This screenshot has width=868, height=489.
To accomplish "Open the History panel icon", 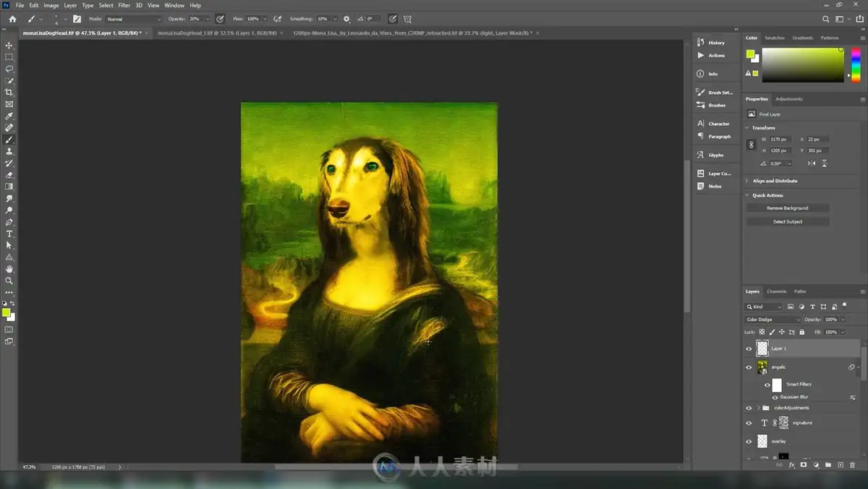I will click(700, 43).
